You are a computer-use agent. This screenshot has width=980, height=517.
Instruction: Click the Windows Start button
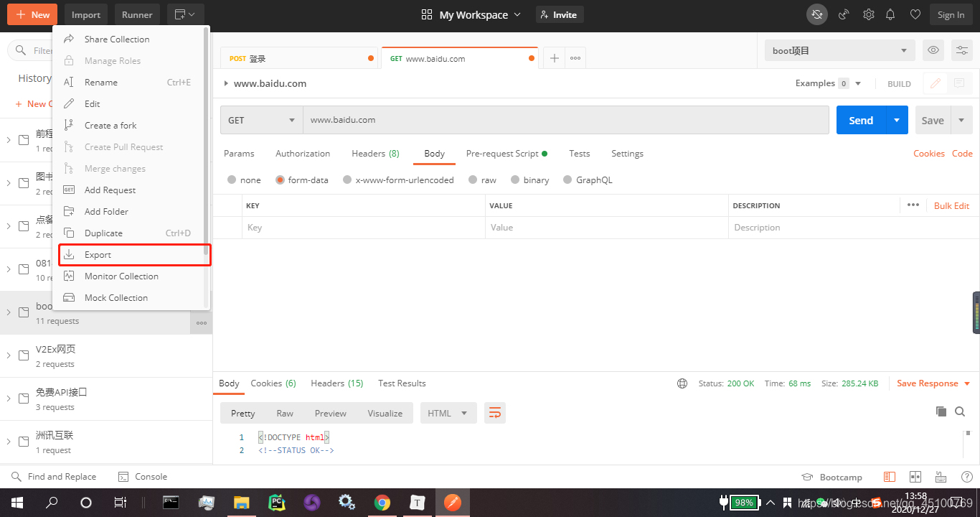click(x=16, y=502)
